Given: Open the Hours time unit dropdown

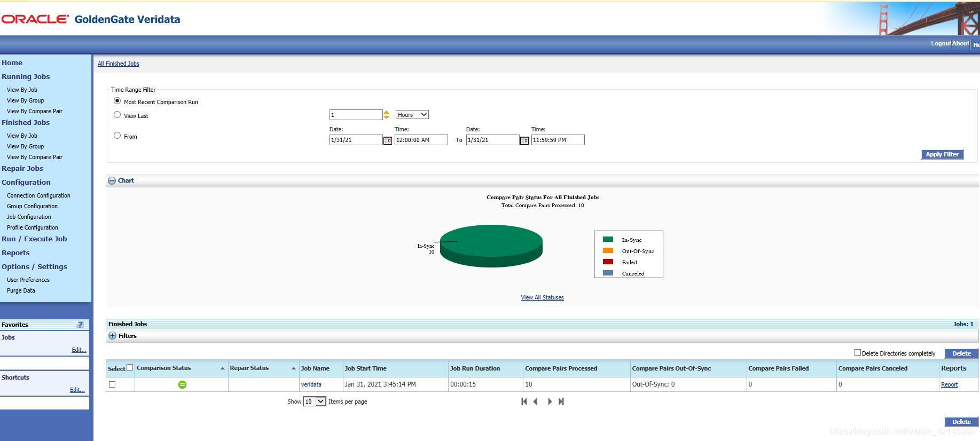Looking at the screenshot, I should click(412, 115).
